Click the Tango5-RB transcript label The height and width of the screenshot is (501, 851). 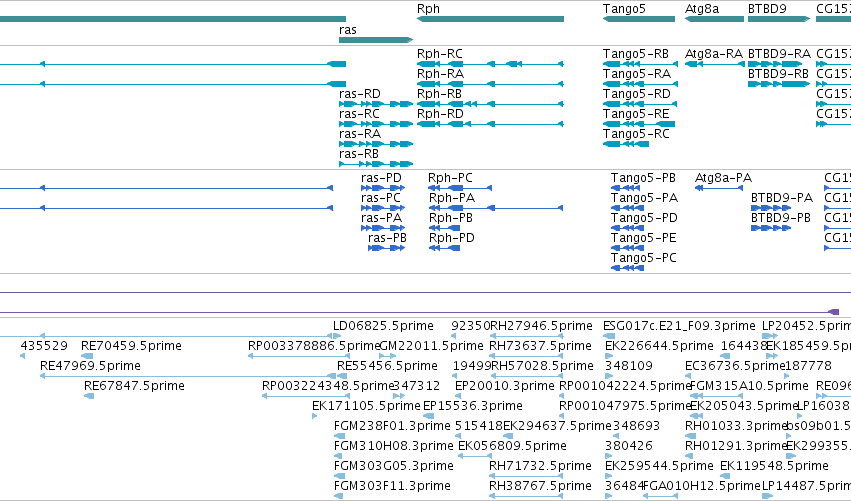click(x=636, y=54)
